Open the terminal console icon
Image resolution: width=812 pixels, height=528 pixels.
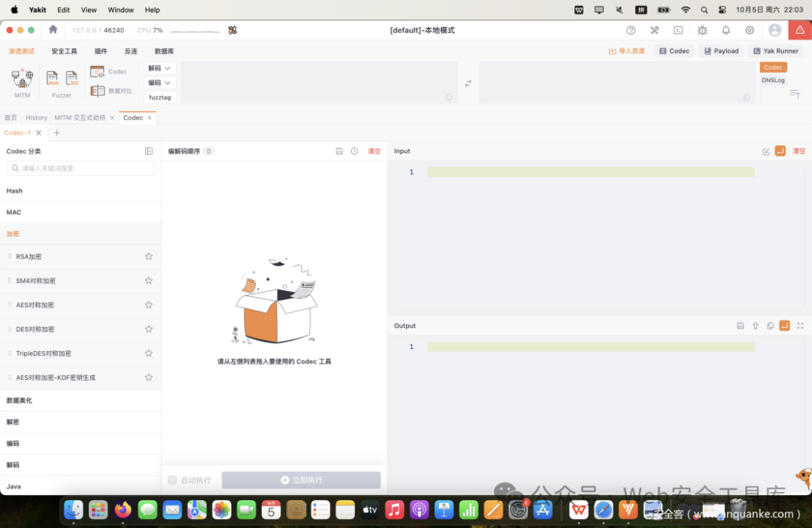click(x=678, y=30)
